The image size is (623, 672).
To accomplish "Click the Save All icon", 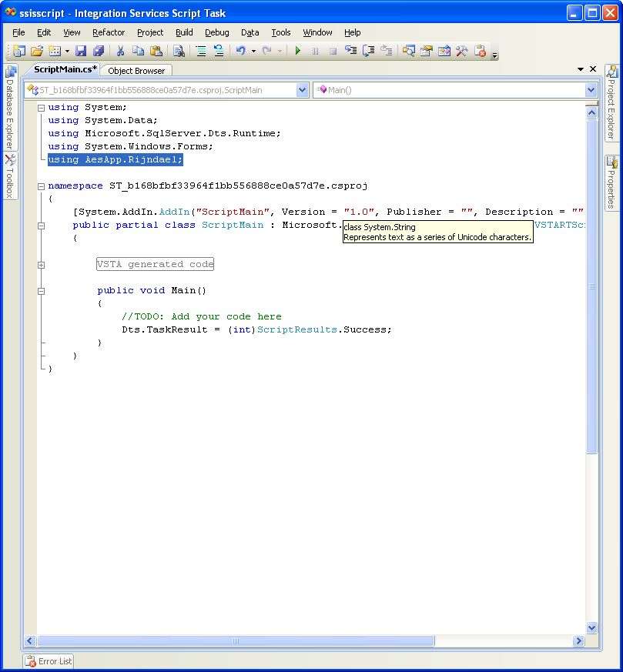I will point(99,51).
